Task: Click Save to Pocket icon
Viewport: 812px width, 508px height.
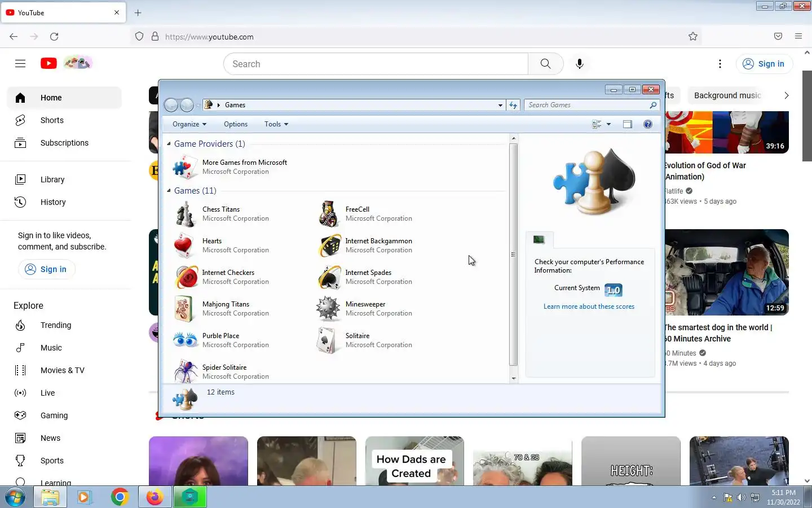Action: click(x=778, y=36)
